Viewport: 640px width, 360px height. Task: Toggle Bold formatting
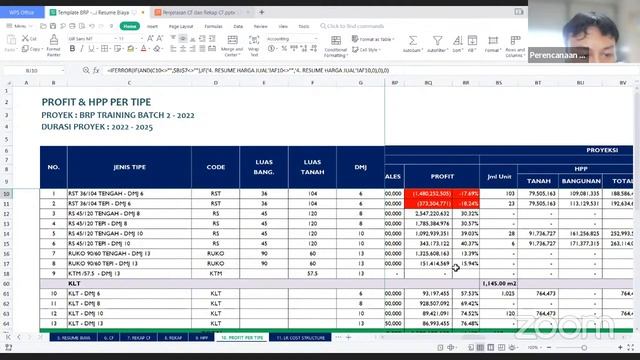72,49
